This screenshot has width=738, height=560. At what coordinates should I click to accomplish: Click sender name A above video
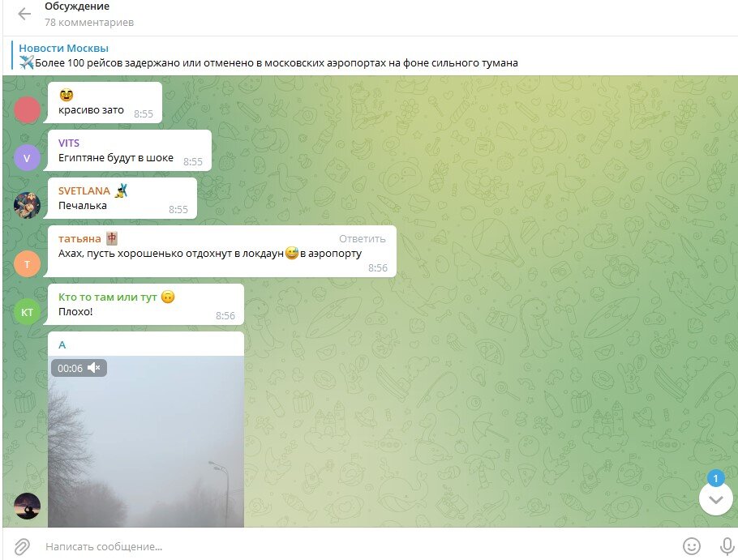[x=62, y=344]
